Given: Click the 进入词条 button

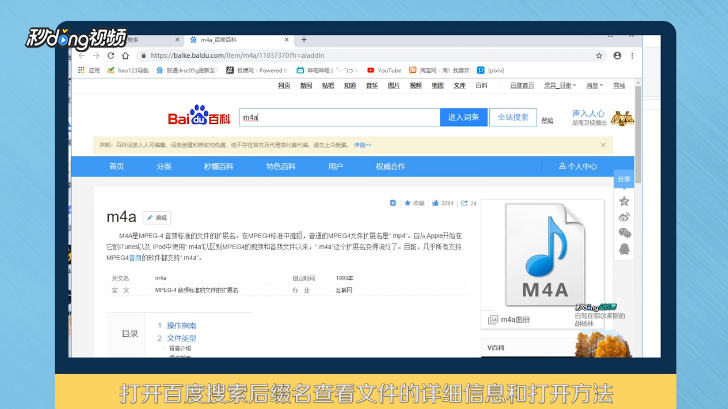Looking at the screenshot, I should pyautogui.click(x=463, y=117).
